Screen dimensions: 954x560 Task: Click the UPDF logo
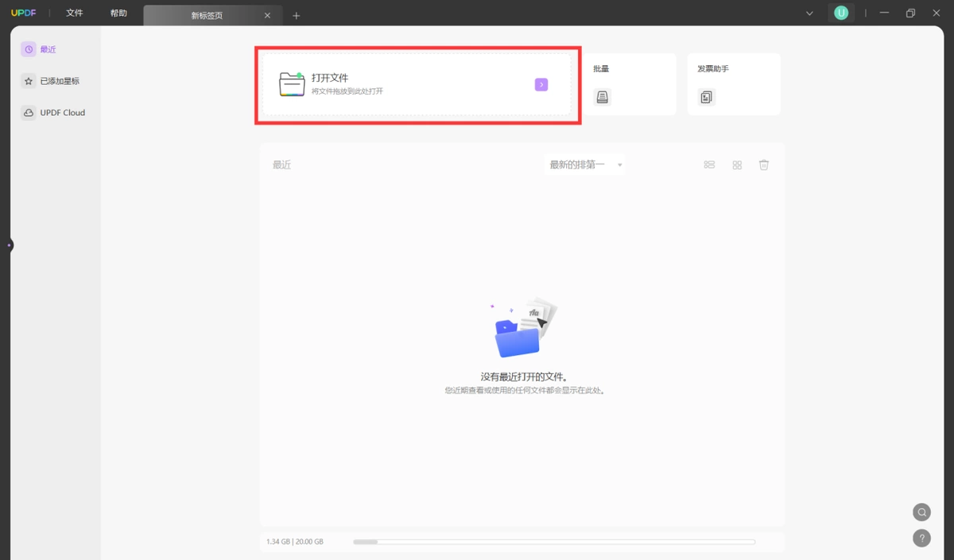(25, 14)
